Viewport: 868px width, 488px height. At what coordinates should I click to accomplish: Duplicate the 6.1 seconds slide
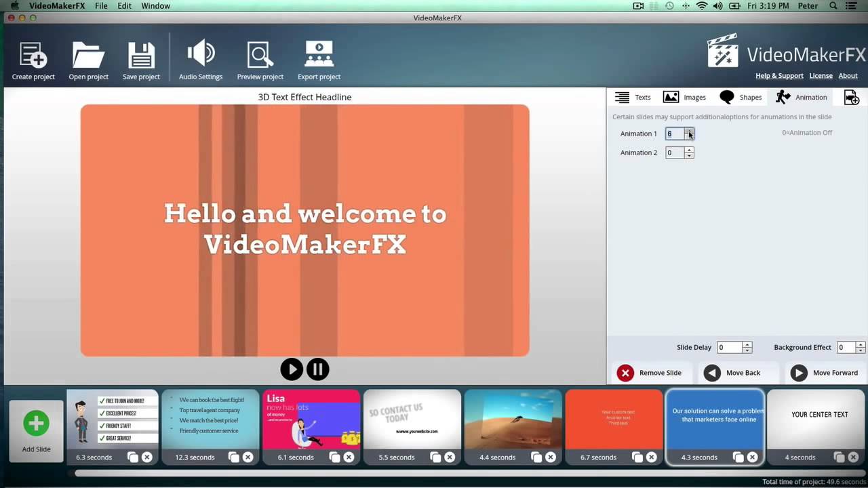coord(335,457)
